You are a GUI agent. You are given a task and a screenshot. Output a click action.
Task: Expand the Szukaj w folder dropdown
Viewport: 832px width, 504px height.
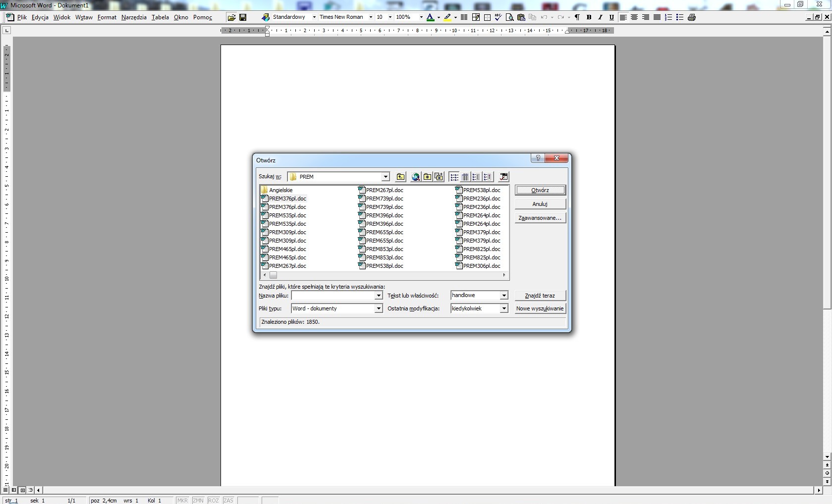point(386,177)
